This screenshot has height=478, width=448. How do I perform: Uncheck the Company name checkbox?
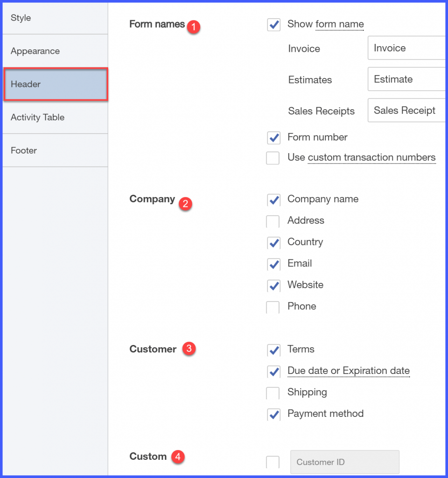tap(273, 200)
